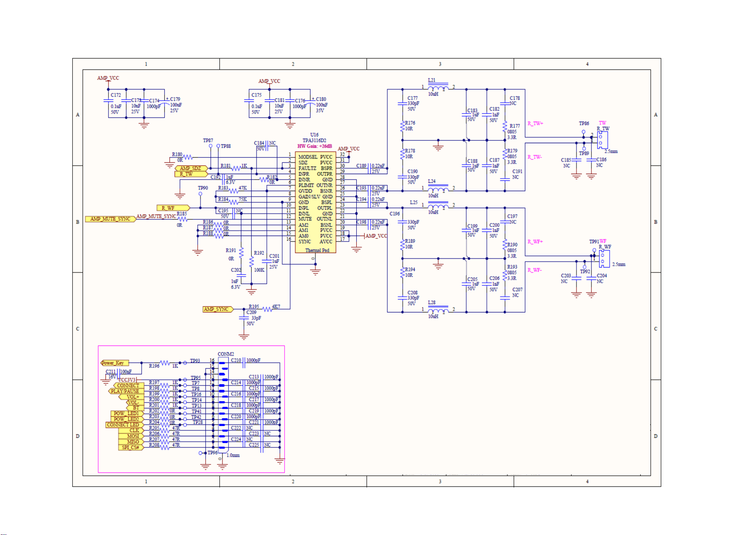Click the AMP_SYNC yellow port
This screenshot has height=535, width=756.
tap(218, 309)
